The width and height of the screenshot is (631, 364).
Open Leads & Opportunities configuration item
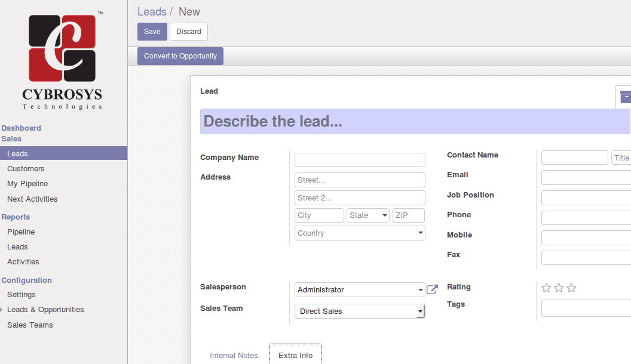point(45,309)
